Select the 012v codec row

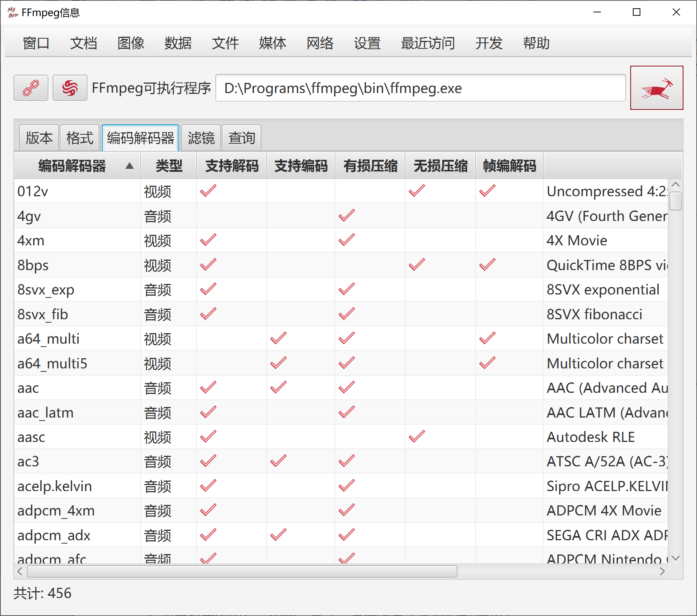click(341, 191)
